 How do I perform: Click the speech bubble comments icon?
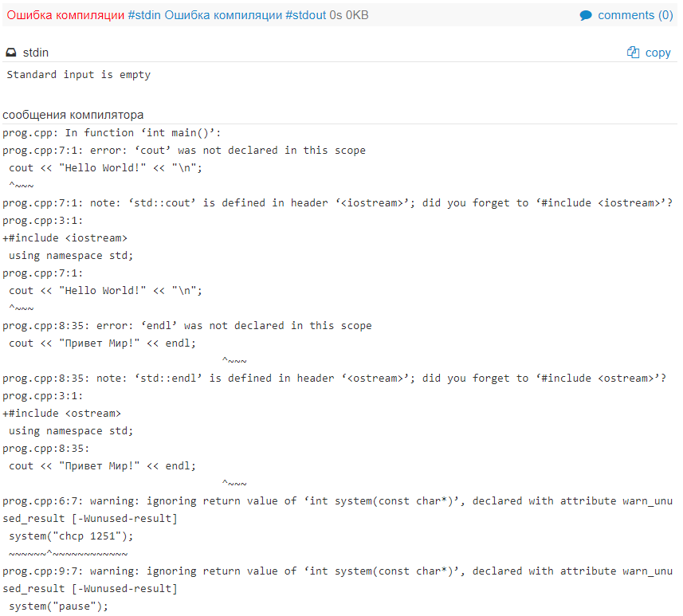click(x=586, y=16)
